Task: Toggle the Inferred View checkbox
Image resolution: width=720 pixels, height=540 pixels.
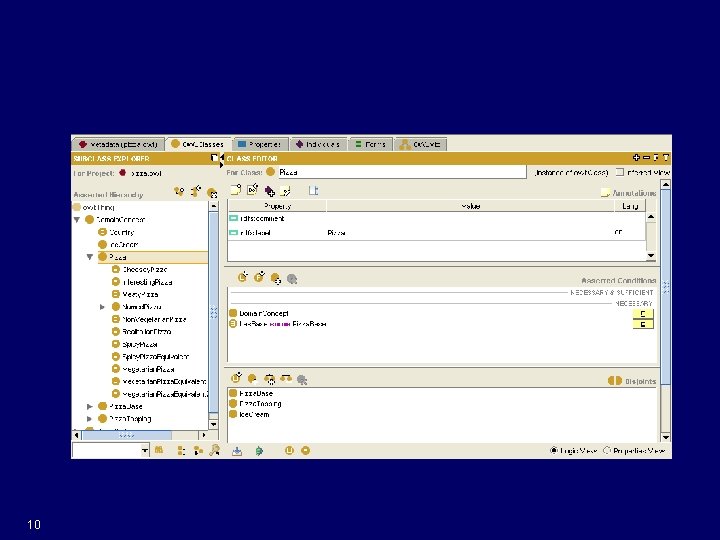Action: (x=620, y=172)
